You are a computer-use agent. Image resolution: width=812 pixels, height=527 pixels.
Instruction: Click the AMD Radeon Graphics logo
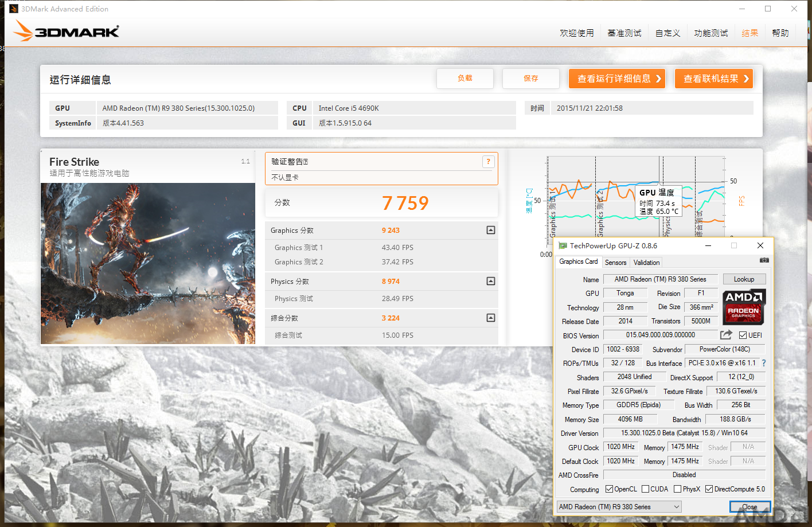click(x=744, y=306)
